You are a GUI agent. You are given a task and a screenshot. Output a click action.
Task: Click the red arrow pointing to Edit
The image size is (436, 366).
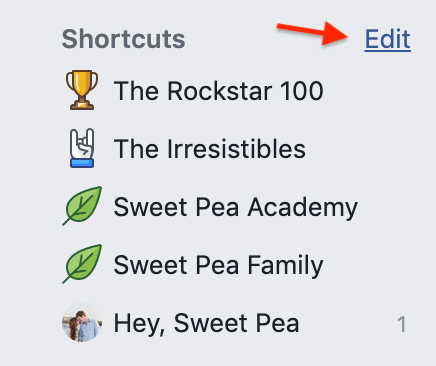click(x=312, y=33)
